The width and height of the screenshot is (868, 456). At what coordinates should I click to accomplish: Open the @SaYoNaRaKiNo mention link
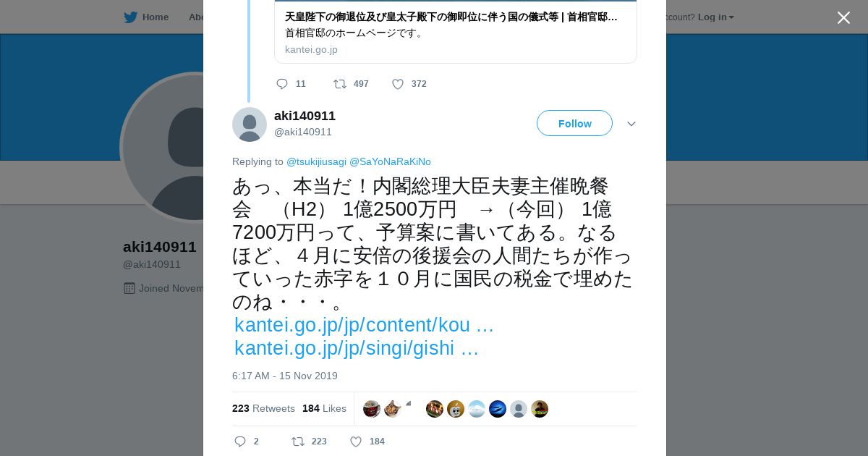(390, 161)
